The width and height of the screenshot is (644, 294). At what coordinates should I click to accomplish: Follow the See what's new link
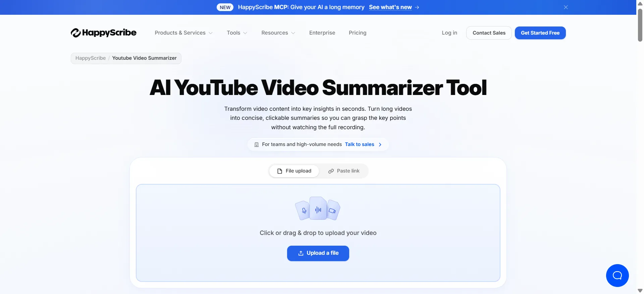pos(390,7)
